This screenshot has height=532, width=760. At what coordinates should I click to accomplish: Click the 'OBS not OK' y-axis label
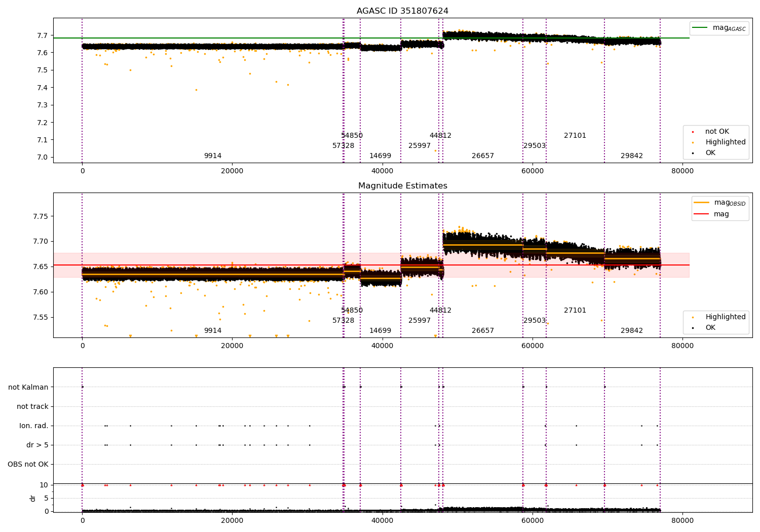(x=28, y=465)
